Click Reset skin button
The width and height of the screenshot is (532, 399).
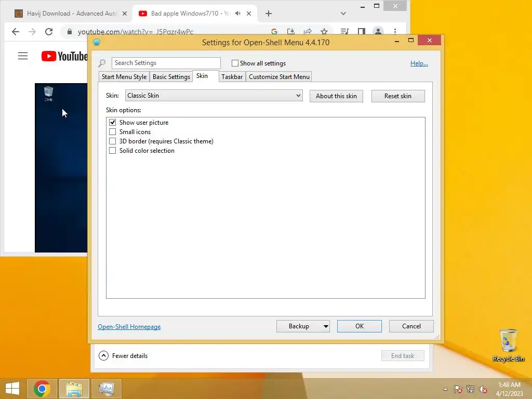pyautogui.click(x=398, y=96)
